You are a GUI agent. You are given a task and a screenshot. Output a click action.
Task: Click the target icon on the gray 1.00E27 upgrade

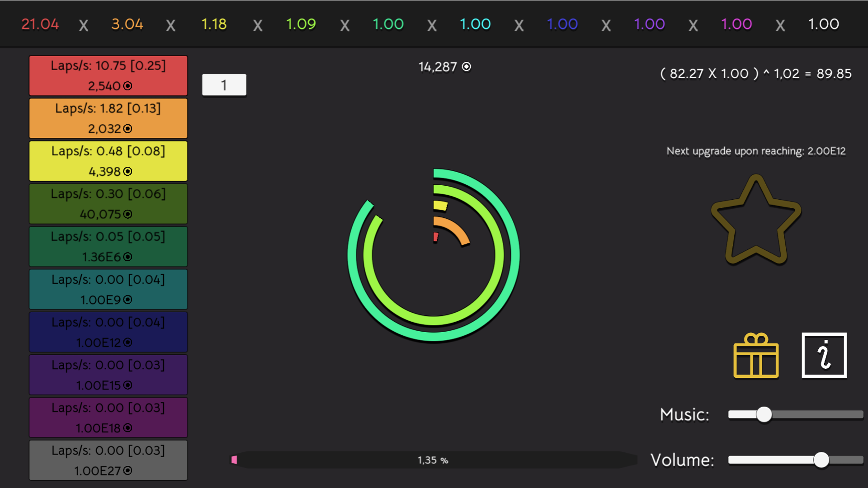coord(127,471)
